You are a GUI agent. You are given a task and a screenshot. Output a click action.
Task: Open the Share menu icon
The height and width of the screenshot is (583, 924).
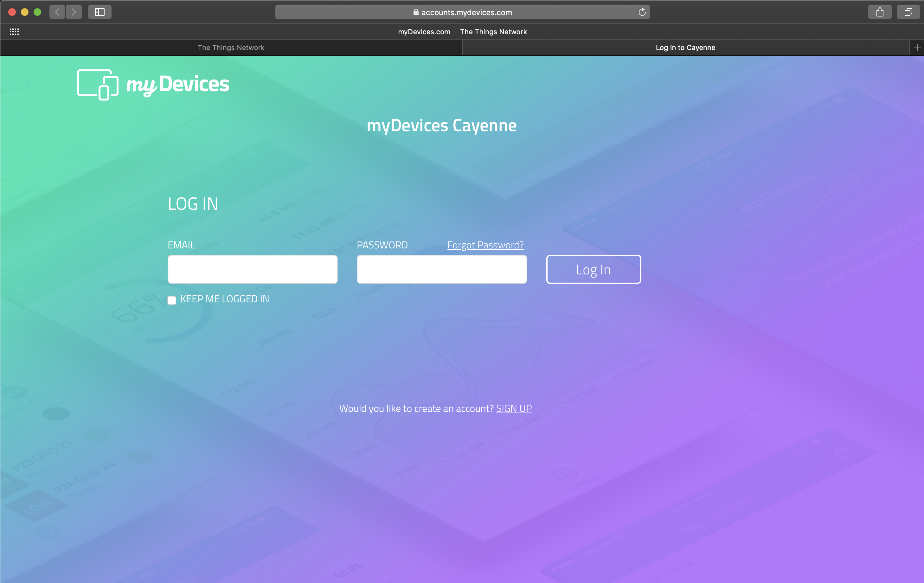[x=880, y=12]
